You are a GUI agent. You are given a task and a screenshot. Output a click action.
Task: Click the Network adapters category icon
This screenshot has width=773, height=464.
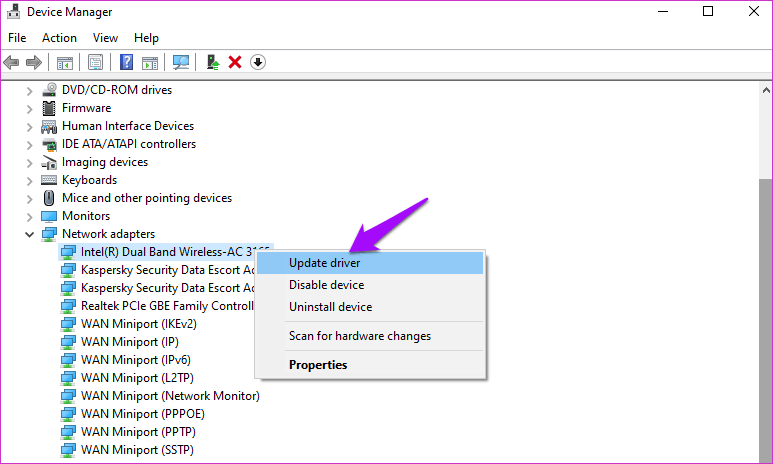pyautogui.click(x=49, y=234)
